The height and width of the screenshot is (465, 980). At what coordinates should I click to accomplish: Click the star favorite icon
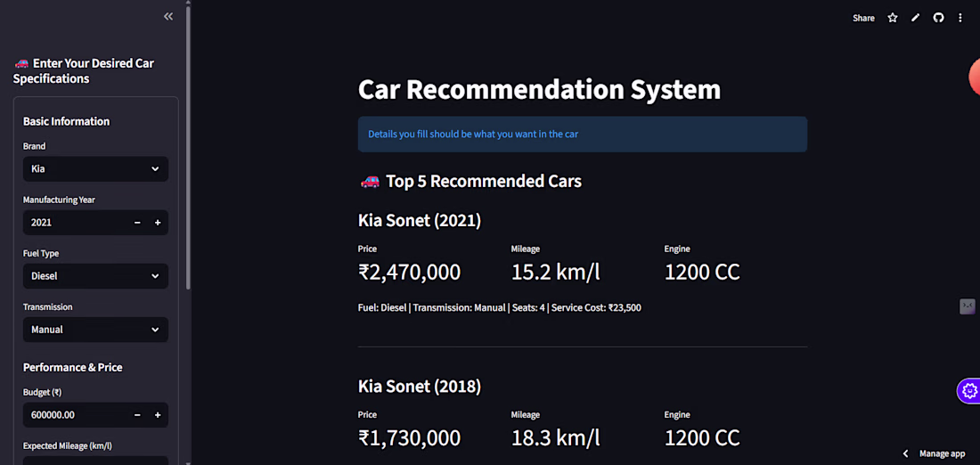click(x=893, y=18)
